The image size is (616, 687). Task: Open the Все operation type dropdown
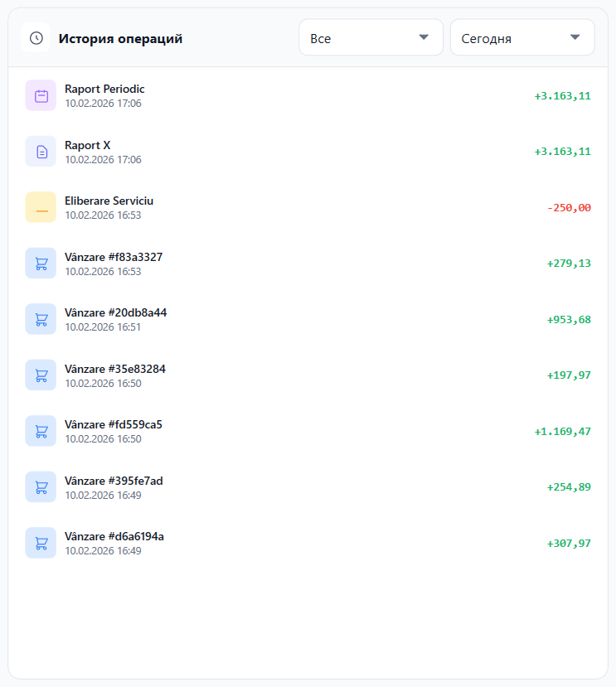click(371, 38)
